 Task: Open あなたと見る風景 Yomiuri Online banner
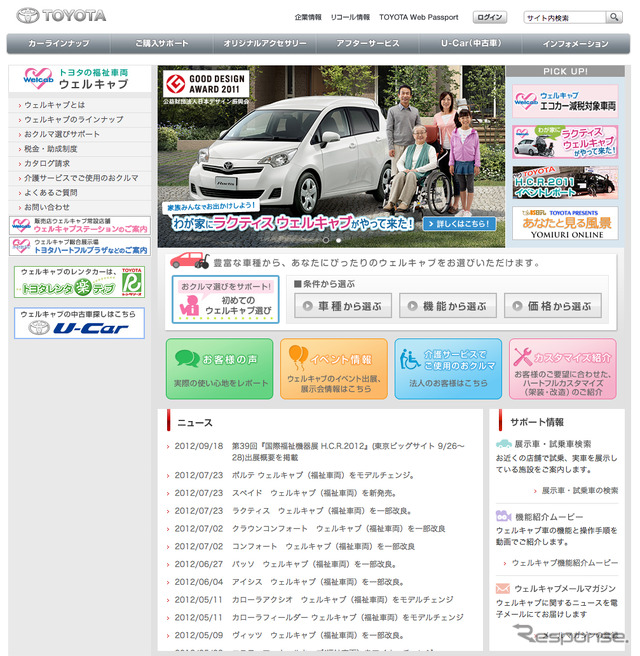[x=565, y=223]
